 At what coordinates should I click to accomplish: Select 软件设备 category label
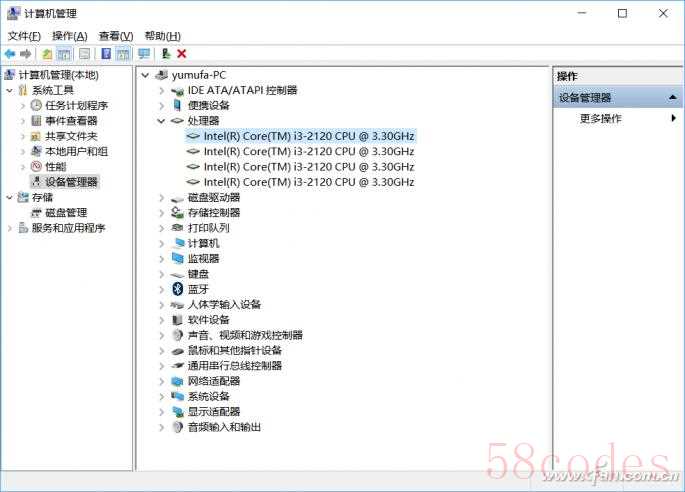208,320
